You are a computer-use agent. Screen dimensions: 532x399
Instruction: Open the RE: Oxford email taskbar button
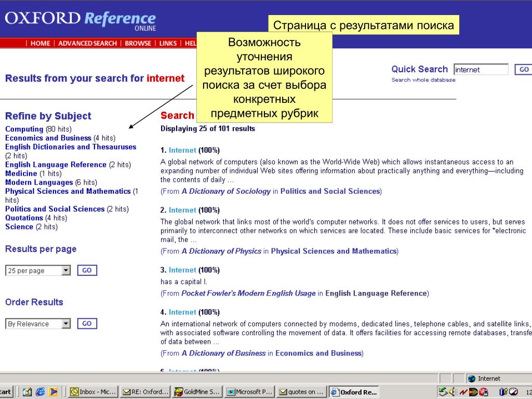coord(145,392)
